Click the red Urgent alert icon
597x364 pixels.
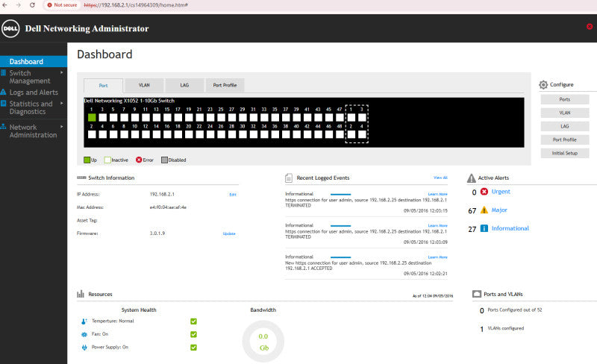[x=484, y=192]
